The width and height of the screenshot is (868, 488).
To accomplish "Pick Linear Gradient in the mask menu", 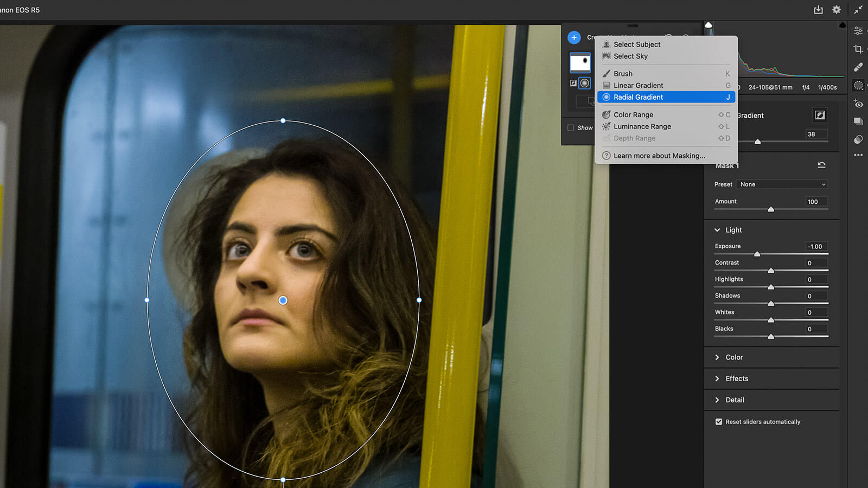I will [666, 86].
